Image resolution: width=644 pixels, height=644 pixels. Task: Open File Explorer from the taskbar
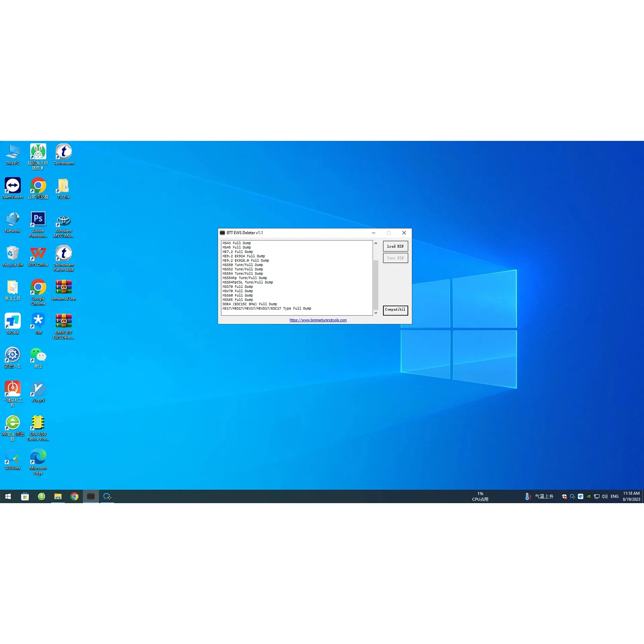click(58, 496)
